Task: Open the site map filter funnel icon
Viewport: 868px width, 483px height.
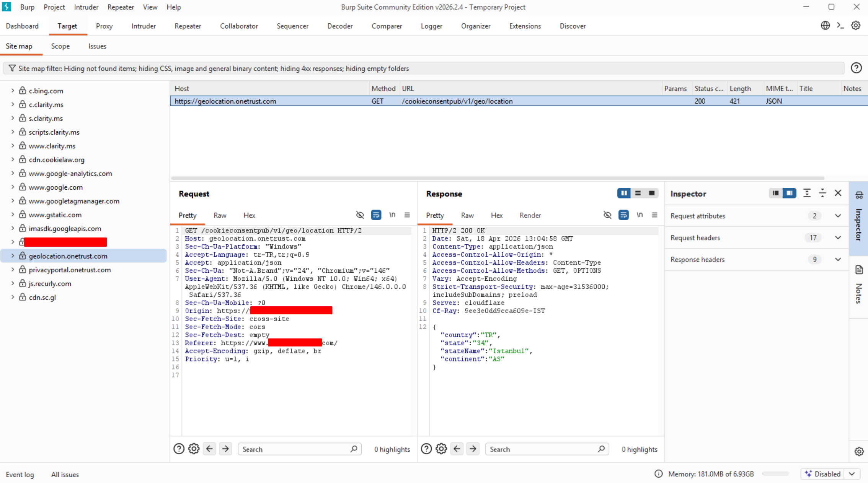Action: (12, 68)
